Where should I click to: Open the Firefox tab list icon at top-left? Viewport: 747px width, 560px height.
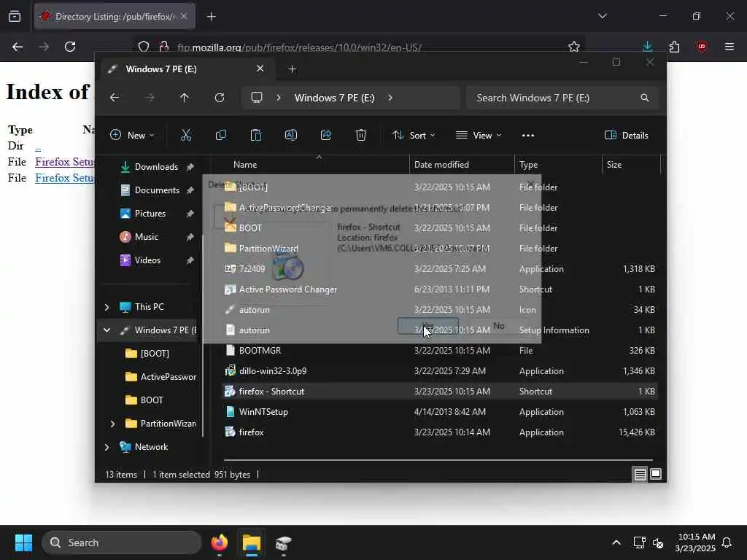coord(15,16)
